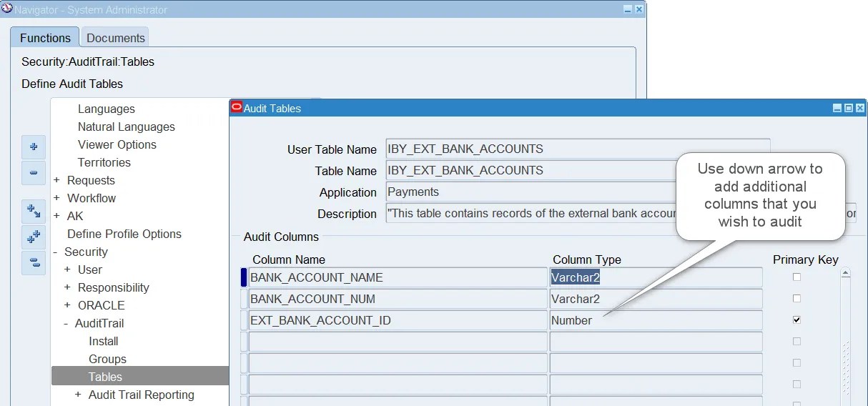
Task: Uncheck Primary Key for EXT_BANK_ACCOUNT_ID
Action: tap(797, 320)
